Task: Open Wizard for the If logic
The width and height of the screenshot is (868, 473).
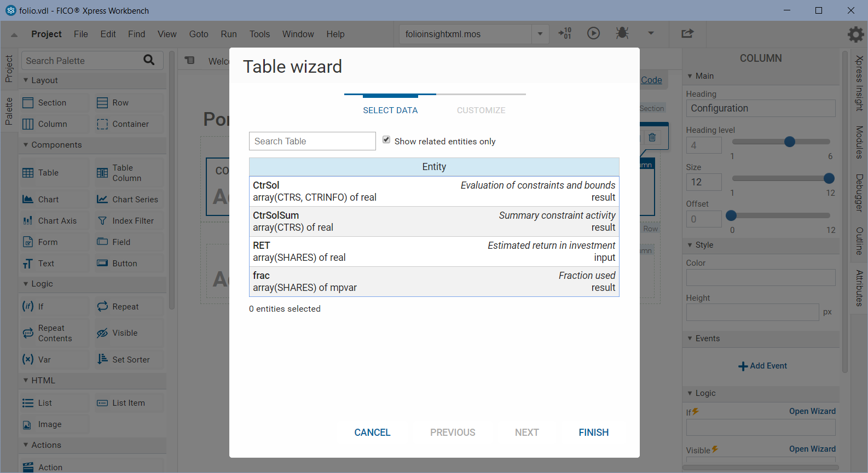Action: (812, 411)
